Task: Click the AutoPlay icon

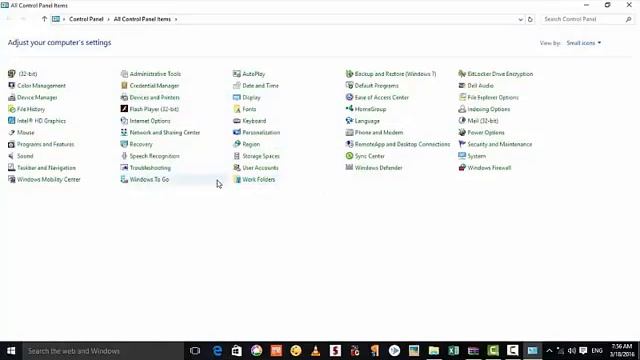Action: point(237,74)
